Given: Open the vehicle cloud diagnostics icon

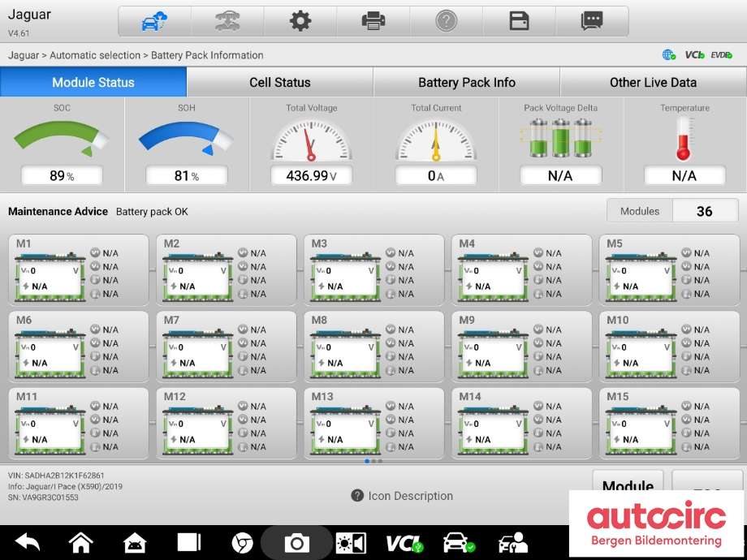Looking at the screenshot, I should coord(155,21).
